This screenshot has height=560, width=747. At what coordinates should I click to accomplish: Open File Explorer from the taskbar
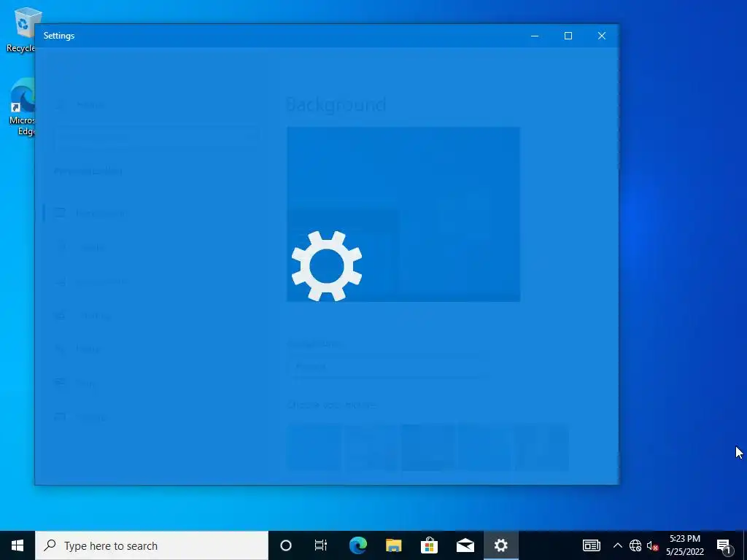point(393,545)
